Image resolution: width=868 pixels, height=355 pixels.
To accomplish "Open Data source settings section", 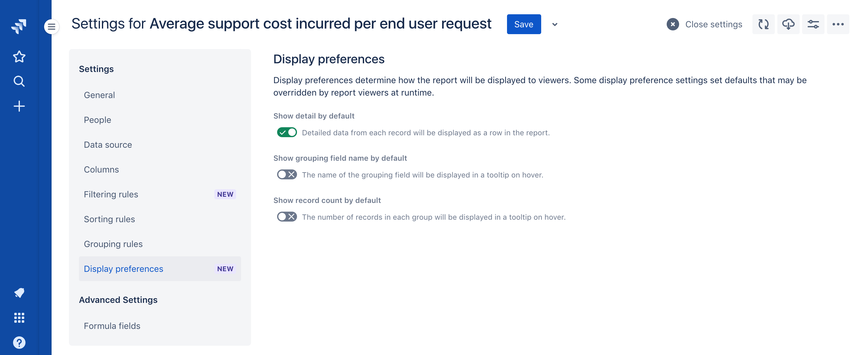I will coord(160,145).
